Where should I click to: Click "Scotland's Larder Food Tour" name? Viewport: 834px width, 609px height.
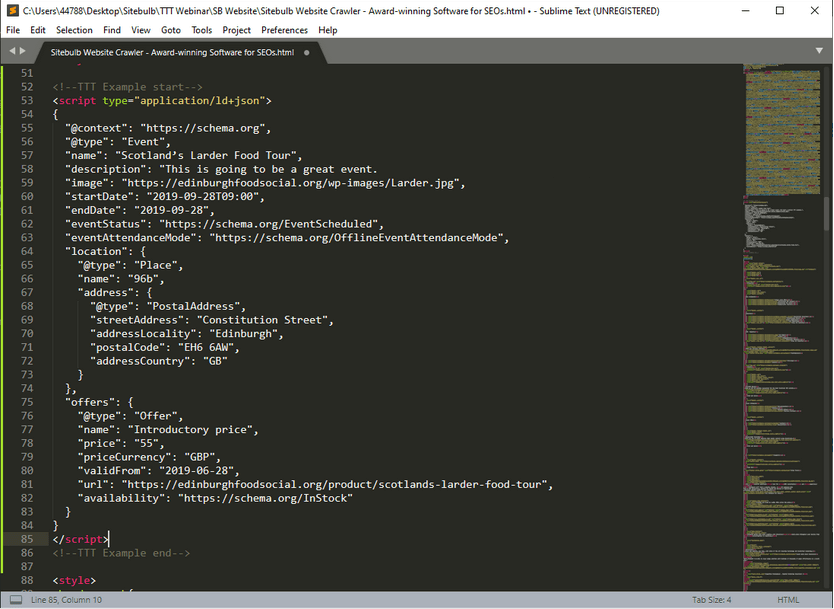point(206,155)
